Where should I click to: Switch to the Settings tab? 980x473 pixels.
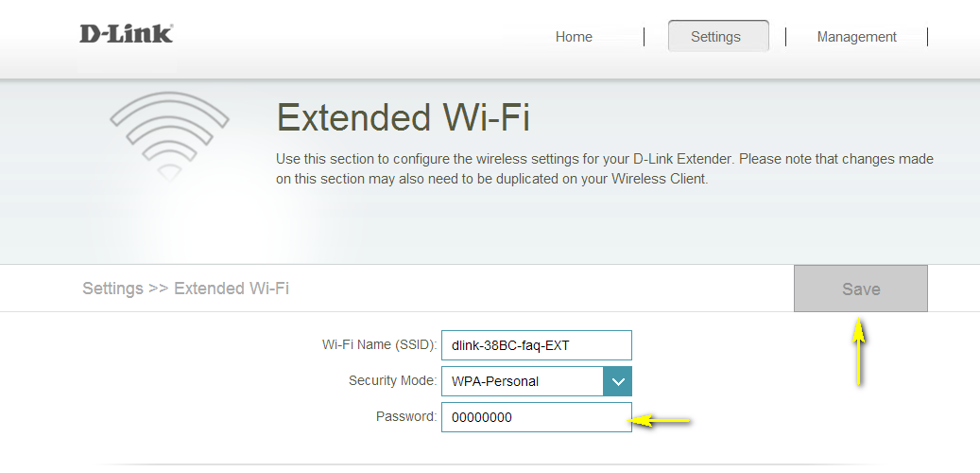pyautogui.click(x=715, y=37)
